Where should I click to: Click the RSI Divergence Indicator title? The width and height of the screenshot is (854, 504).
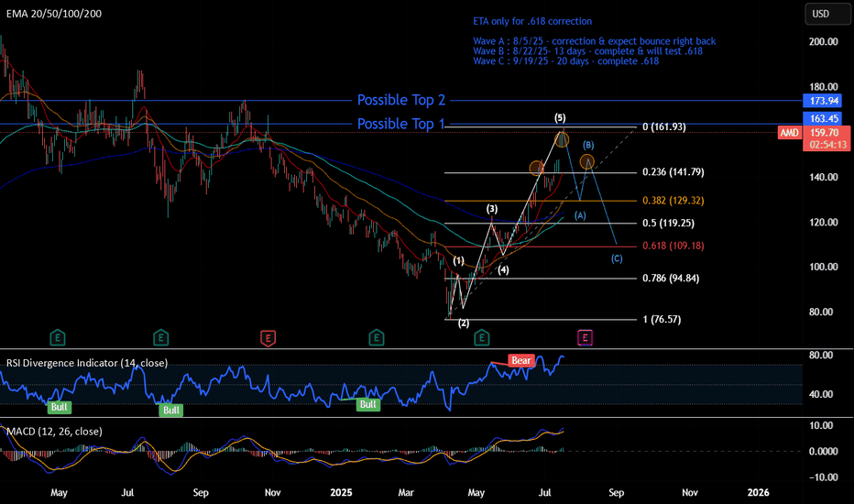(x=72, y=362)
